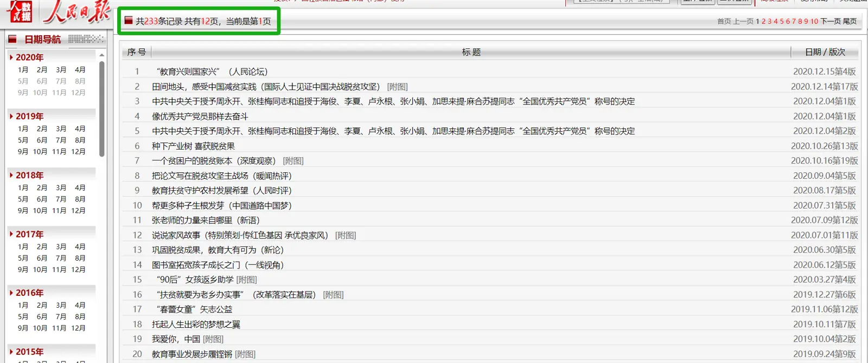The height and width of the screenshot is (363, 868).
Task: Open article 教育事业发展步履铿锵
Action: click(x=192, y=354)
